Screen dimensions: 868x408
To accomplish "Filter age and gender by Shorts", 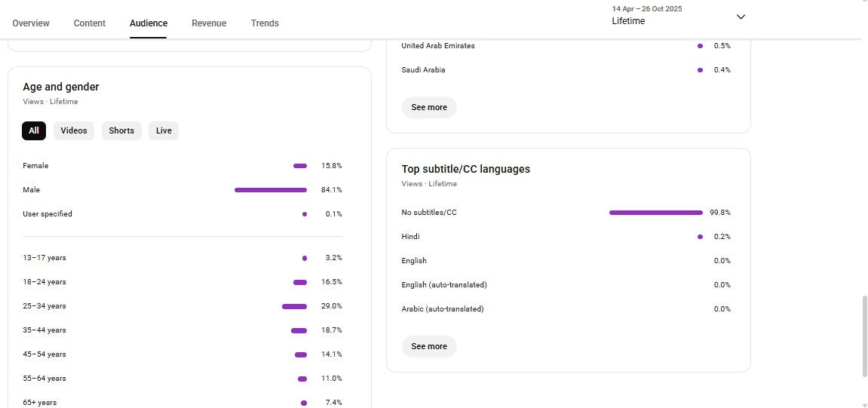I will (x=121, y=130).
